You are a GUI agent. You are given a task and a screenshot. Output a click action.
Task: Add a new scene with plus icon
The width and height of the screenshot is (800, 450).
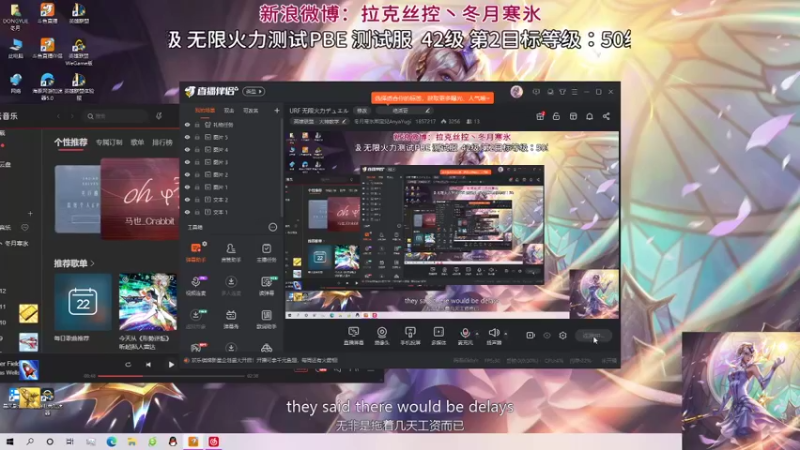coord(277,110)
